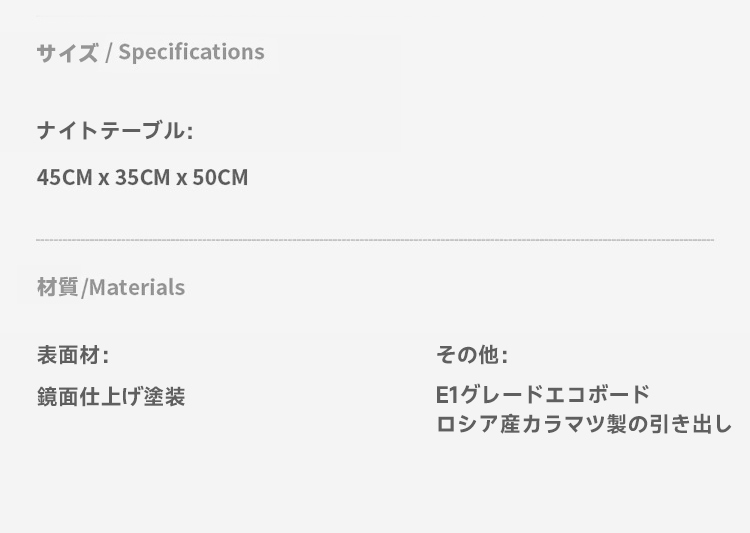
Task: Select the その他: label
Action: [472, 355]
